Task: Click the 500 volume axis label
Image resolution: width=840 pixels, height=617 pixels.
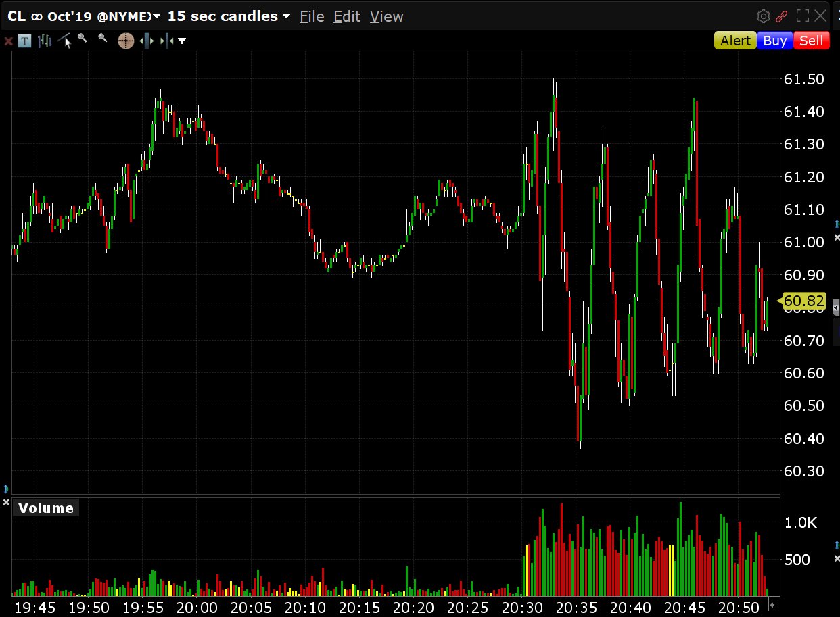Action: (x=797, y=560)
